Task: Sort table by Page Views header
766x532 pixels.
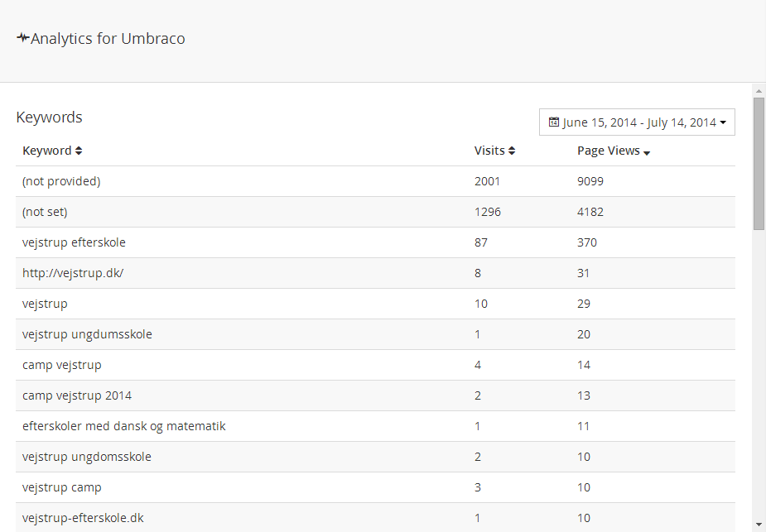Action: pyautogui.click(x=608, y=151)
